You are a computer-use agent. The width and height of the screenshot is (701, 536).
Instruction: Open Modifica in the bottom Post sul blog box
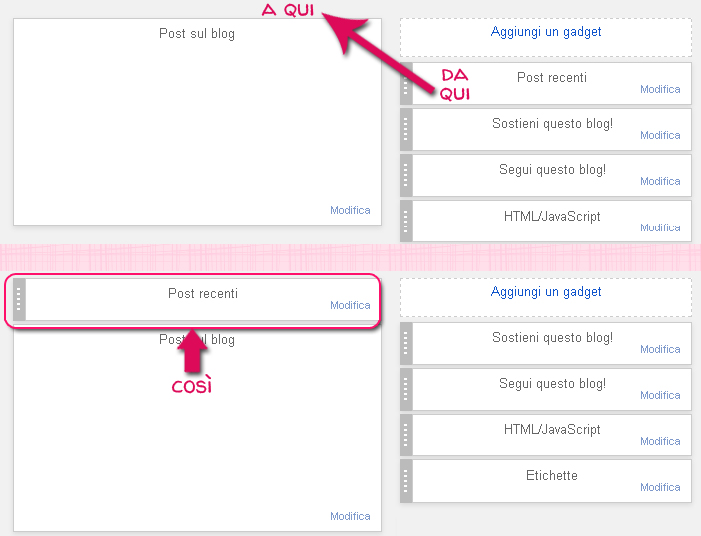[350, 516]
